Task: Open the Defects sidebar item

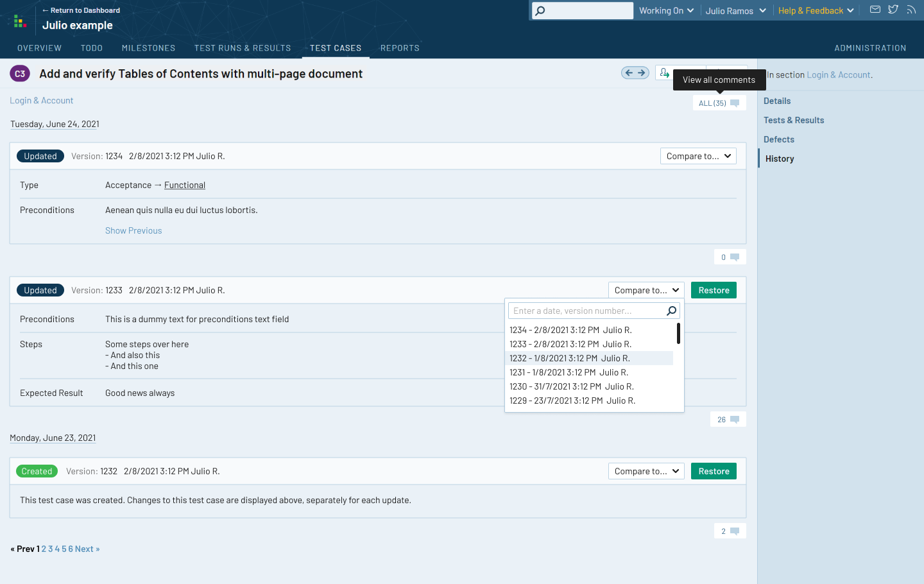Action: 779,139
